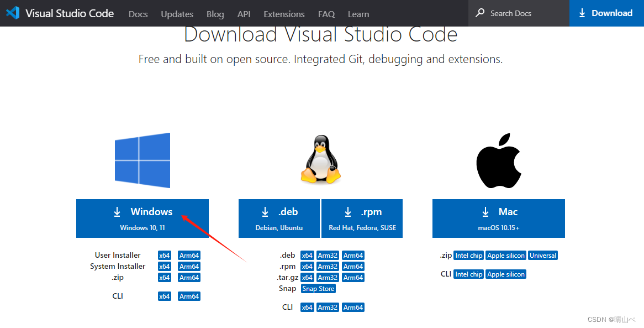
Task: Open the Snap Store link
Action: (x=318, y=288)
